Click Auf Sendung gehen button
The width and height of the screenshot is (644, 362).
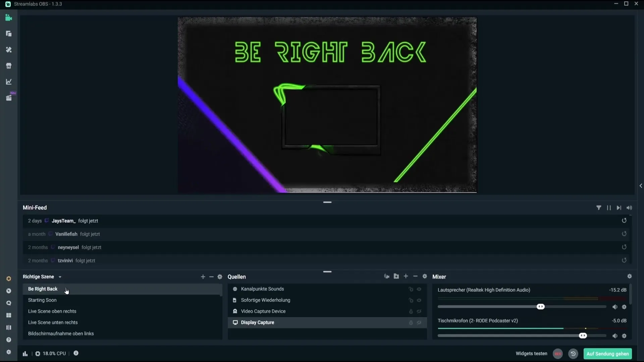coord(608,353)
